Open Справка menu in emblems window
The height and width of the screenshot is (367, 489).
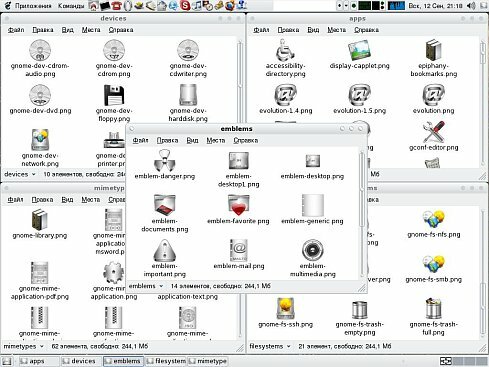[246, 140]
